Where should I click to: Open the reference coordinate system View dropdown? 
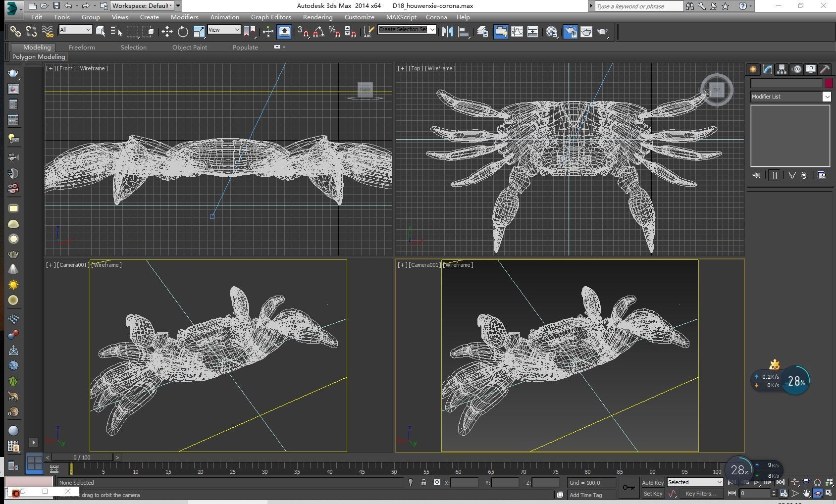tap(224, 30)
